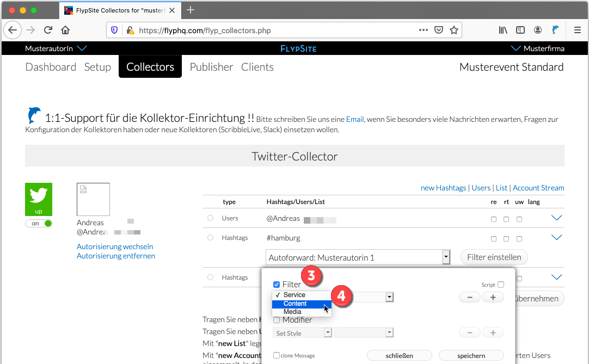The image size is (589, 364).
Task: Reload the page
Action: pyautogui.click(x=48, y=30)
